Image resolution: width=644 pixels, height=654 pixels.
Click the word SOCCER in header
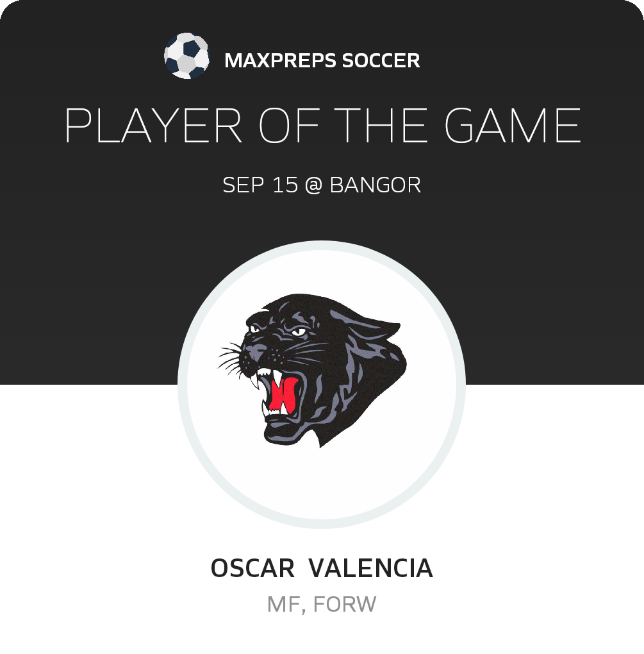381,60
